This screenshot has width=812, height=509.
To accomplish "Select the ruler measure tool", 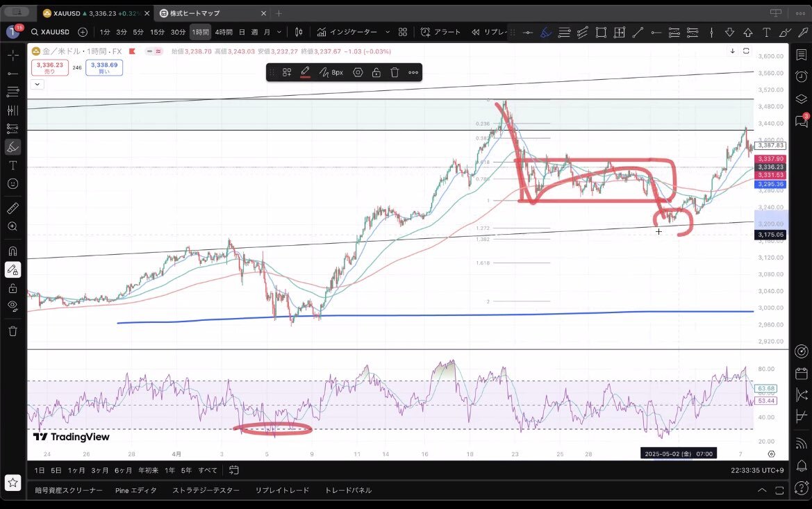I will (x=13, y=208).
